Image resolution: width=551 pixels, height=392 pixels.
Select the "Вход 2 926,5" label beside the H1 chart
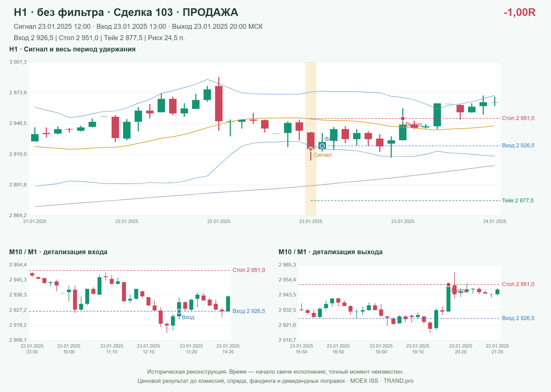(x=518, y=145)
